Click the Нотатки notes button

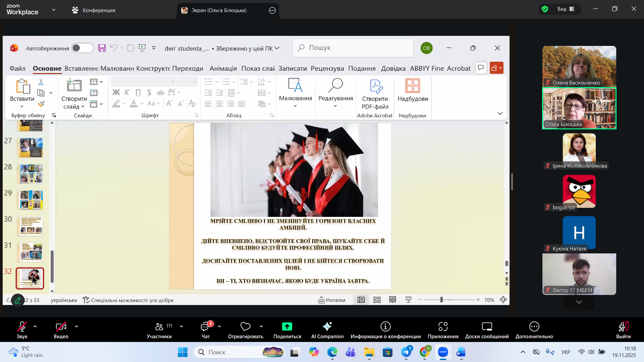click(331, 300)
